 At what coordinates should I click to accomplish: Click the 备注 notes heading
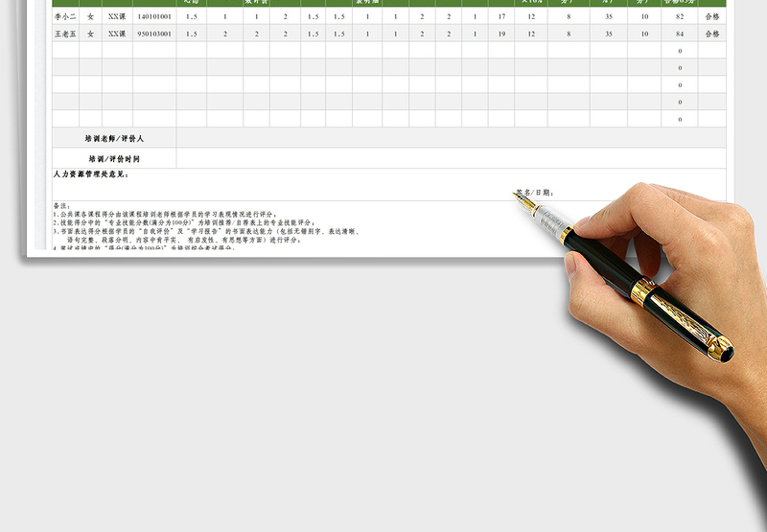[x=61, y=206]
